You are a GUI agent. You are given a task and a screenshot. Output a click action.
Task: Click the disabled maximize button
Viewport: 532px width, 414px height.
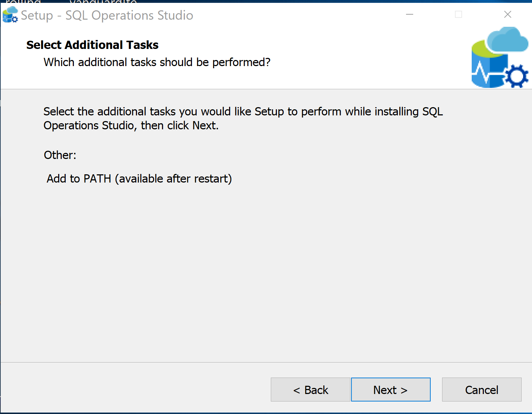(458, 15)
